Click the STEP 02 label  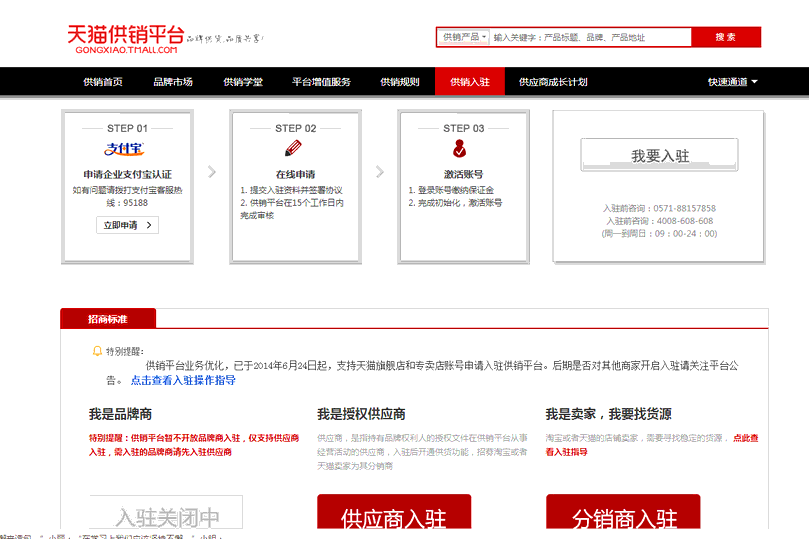pos(296,128)
